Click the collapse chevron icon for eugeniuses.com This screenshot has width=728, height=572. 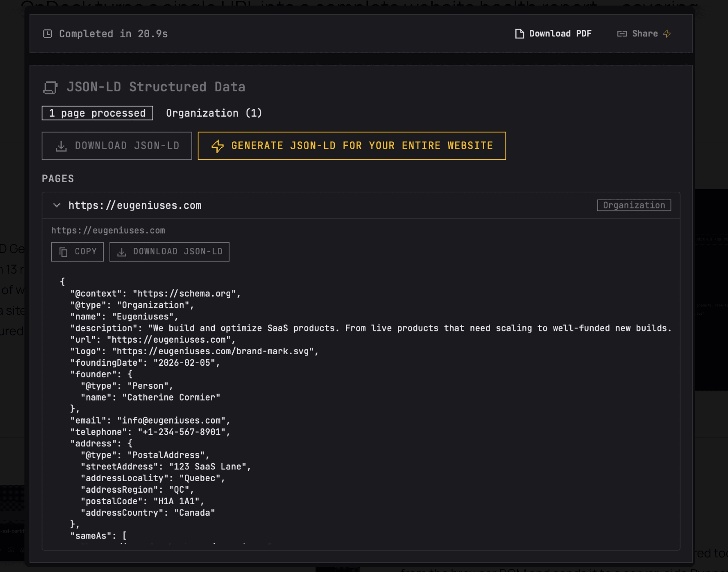click(56, 205)
